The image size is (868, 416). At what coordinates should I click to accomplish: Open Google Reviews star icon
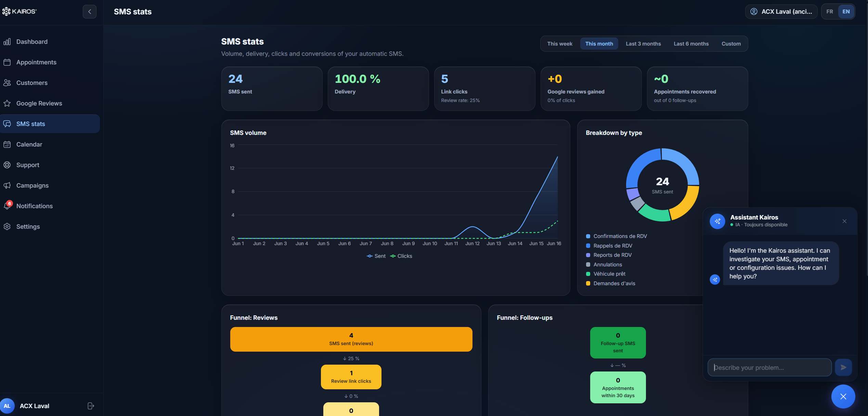tap(7, 103)
